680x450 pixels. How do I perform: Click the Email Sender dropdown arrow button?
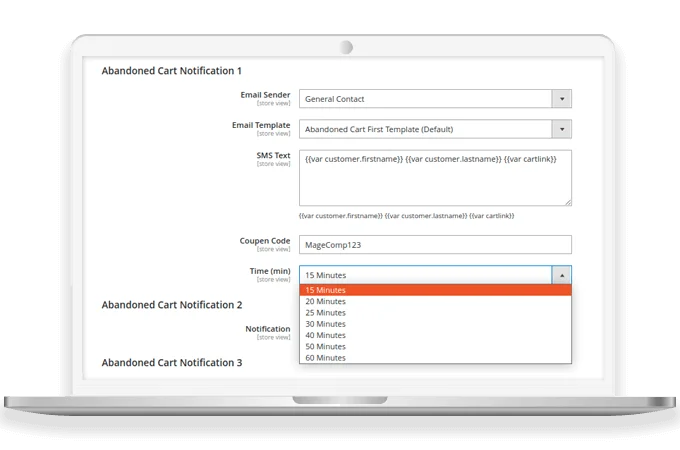pyautogui.click(x=562, y=99)
